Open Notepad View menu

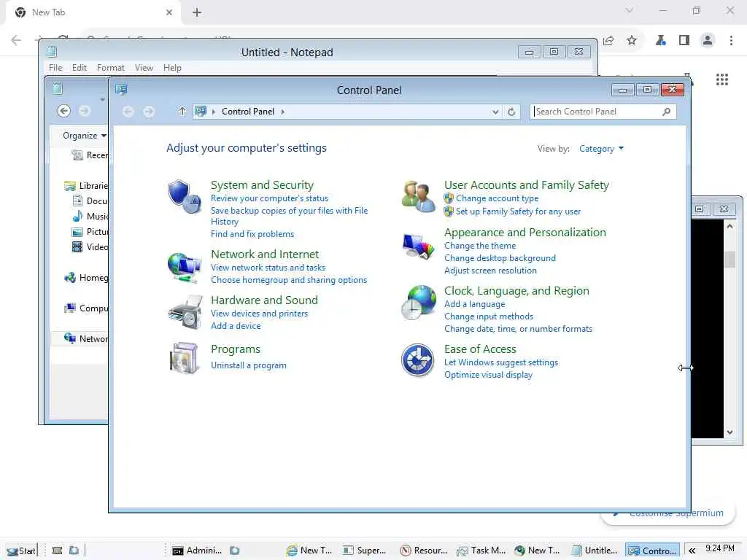pyautogui.click(x=144, y=68)
